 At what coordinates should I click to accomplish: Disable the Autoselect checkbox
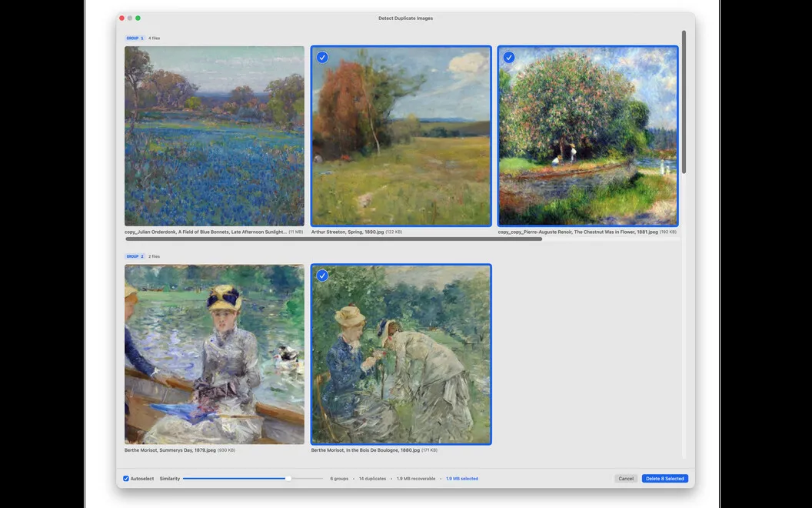pos(126,479)
